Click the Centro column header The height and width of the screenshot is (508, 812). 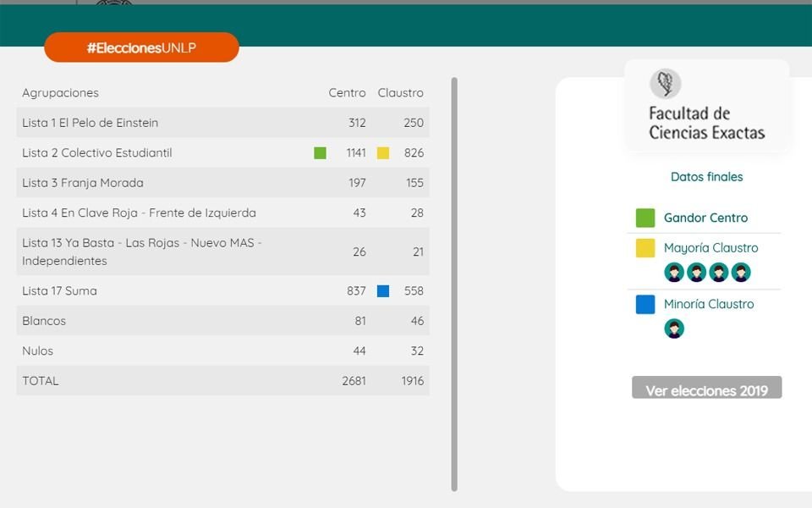point(347,93)
